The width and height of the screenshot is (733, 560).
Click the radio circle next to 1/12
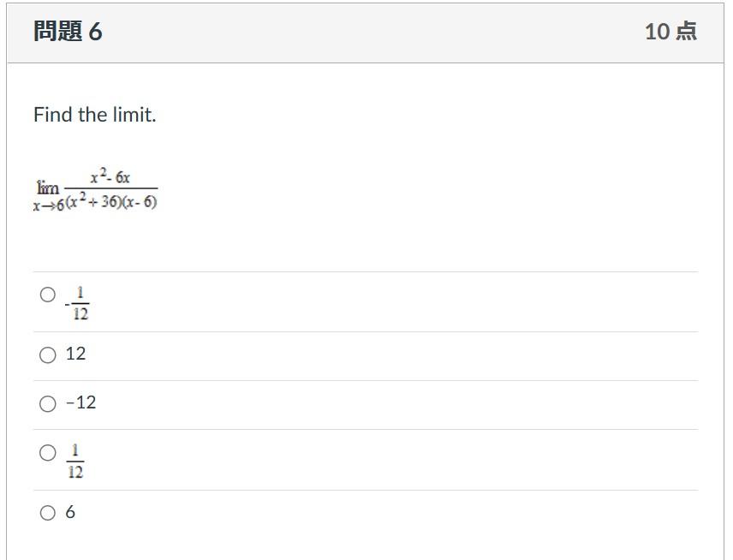click(47, 454)
